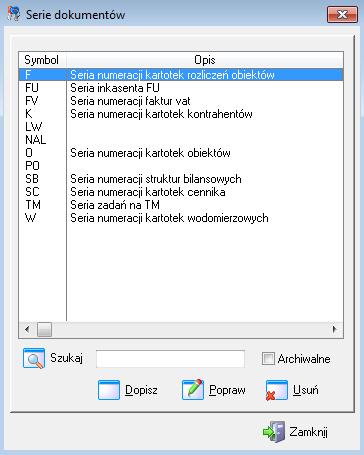Sort by the Symbol column header
Screen dimensions: 364x455
42,60
